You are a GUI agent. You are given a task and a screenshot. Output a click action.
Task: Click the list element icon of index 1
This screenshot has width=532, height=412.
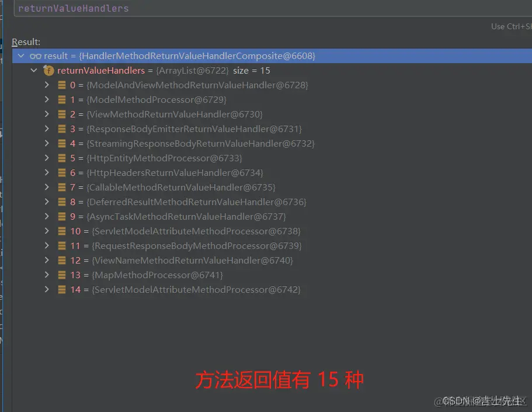click(x=62, y=99)
